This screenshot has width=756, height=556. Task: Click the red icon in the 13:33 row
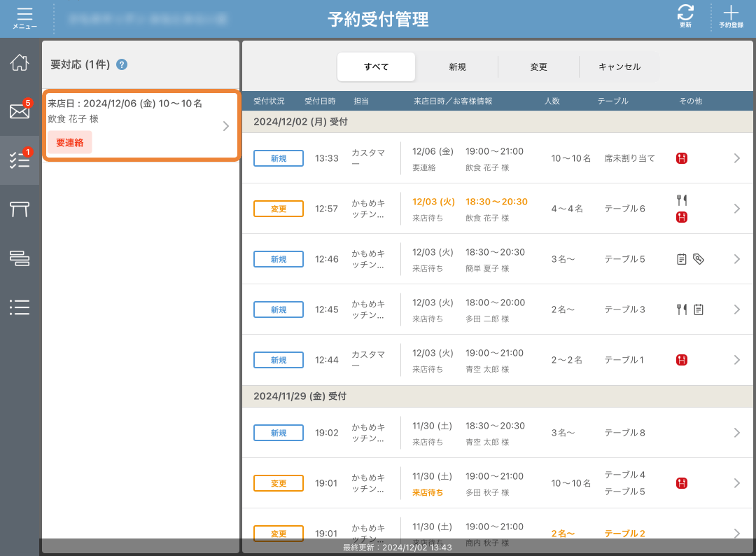[682, 158]
